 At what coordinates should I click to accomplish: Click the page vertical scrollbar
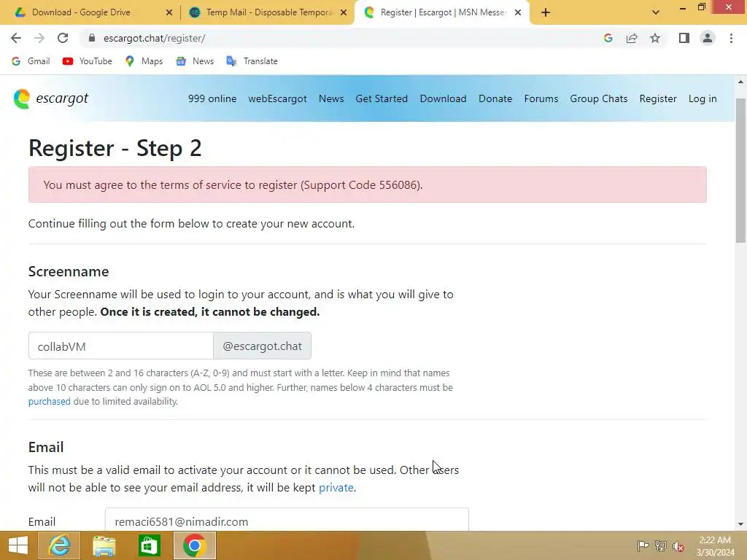(741, 171)
